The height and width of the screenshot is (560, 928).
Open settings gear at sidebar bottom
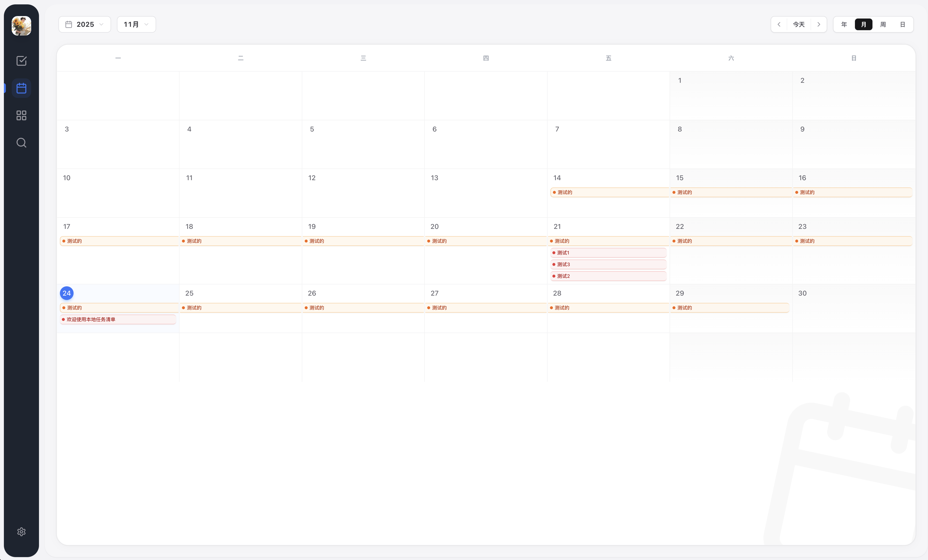coord(21,531)
